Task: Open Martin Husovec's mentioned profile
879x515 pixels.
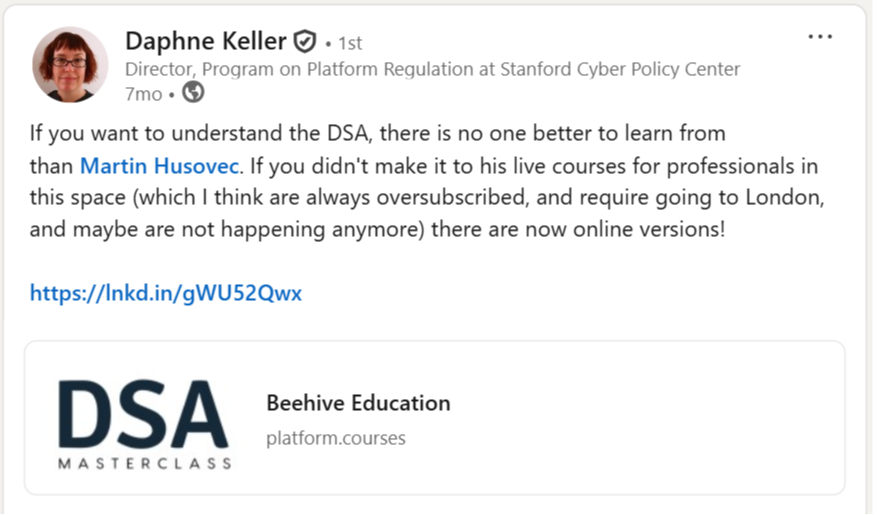Action: coord(160,165)
